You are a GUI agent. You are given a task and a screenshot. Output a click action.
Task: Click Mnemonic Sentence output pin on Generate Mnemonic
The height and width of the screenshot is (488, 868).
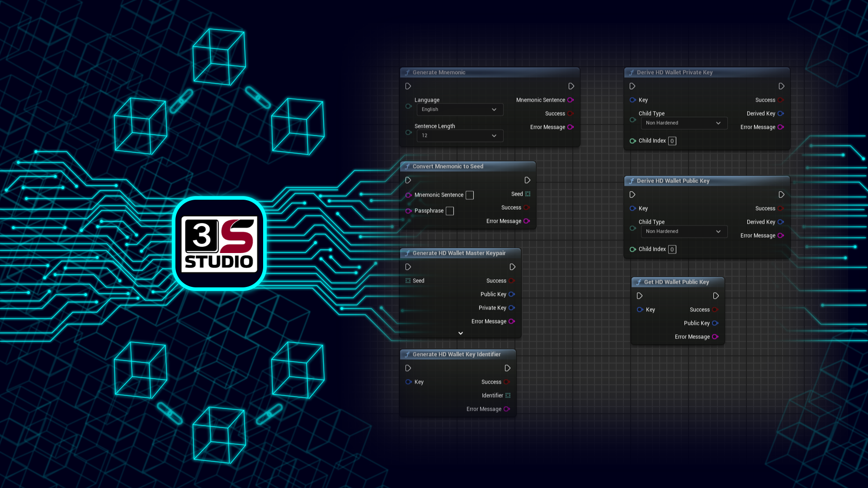point(571,100)
